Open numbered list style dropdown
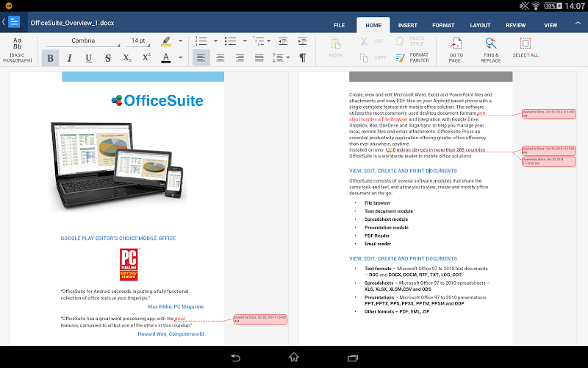The height and width of the screenshot is (368, 588). click(215, 40)
